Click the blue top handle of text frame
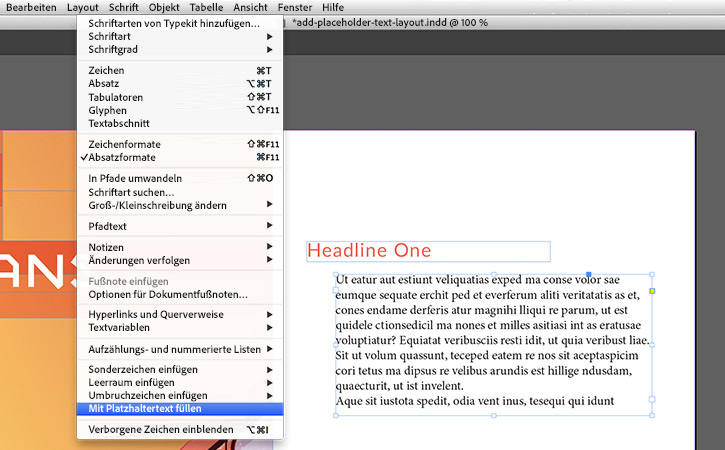Image resolution: width=725 pixels, height=450 pixels. 589,274
